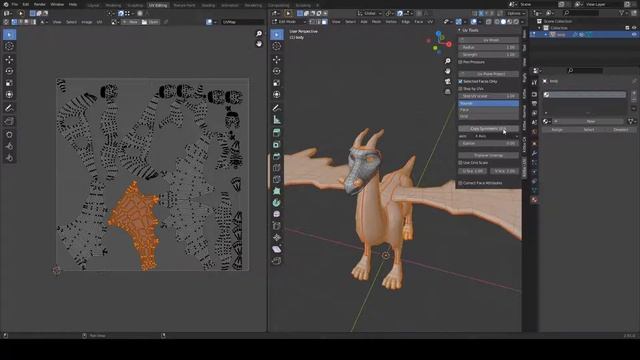This screenshot has width=640, height=360.
Task: Select the Annotate tool in UV editor toolbar
Action: [9, 108]
